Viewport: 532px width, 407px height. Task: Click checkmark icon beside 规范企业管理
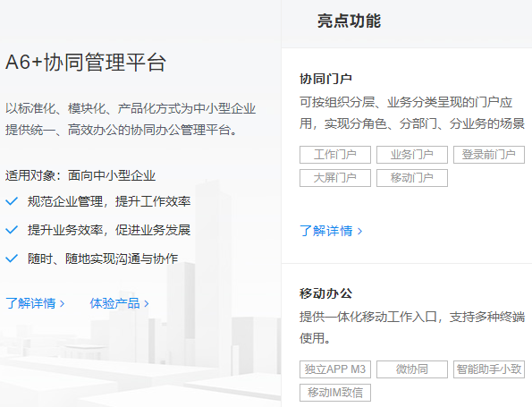pos(12,201)
